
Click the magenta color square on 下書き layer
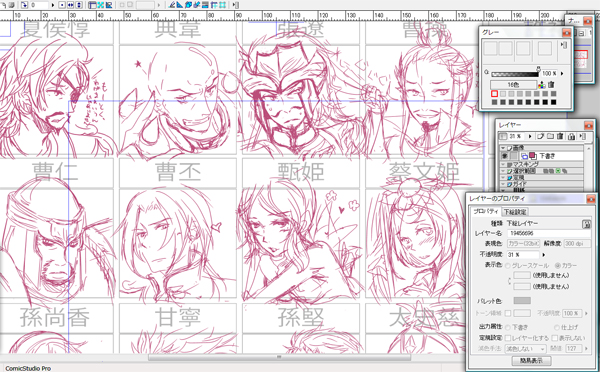pos(532,155)
